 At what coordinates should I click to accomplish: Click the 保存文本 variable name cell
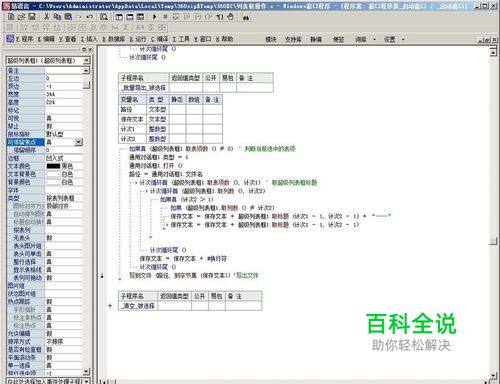click(133, 119)
